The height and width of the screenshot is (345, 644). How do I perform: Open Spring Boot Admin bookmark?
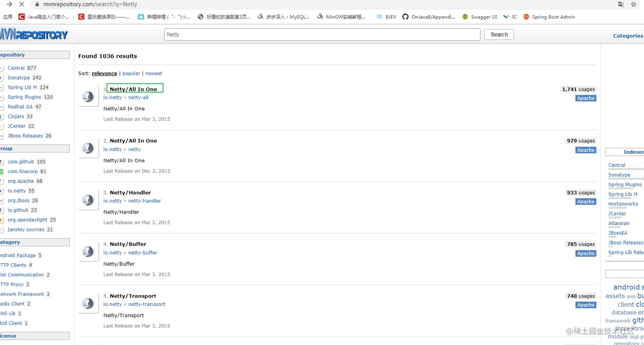(549, 17)
